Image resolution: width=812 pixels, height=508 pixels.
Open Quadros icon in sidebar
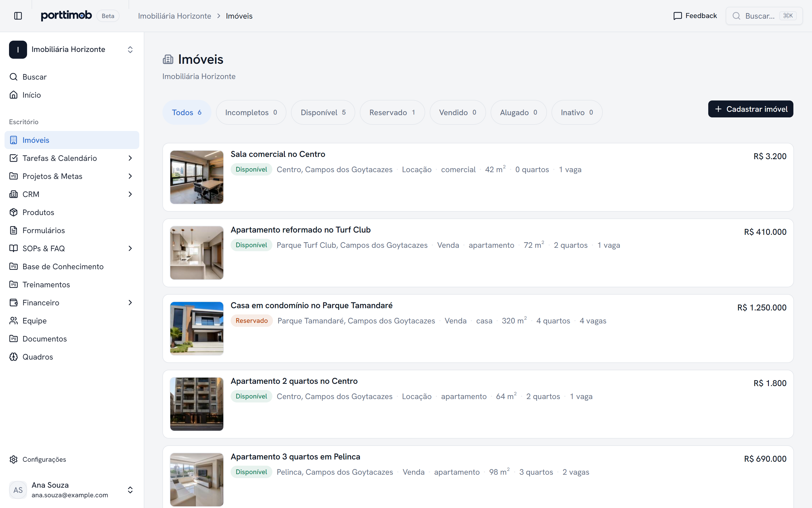(x=14, y=357)
